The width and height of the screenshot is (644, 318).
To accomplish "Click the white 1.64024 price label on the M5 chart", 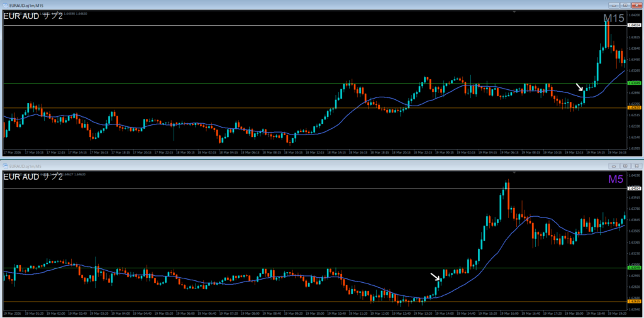I will [634, 189].
